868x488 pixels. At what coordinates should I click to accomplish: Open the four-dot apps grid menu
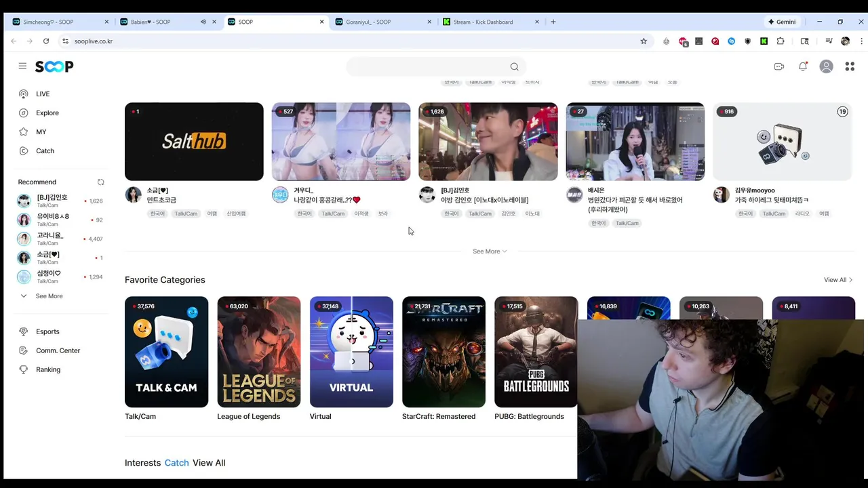[850, 66]
